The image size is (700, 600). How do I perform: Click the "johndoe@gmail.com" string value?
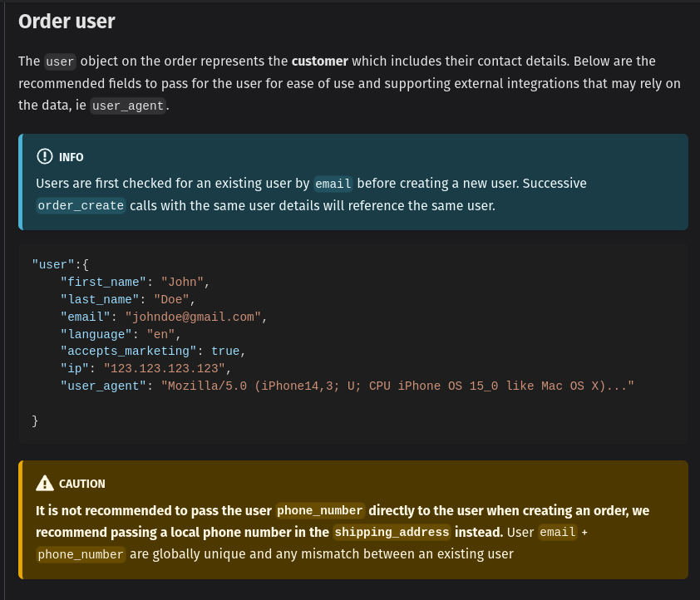coord(194,317)
